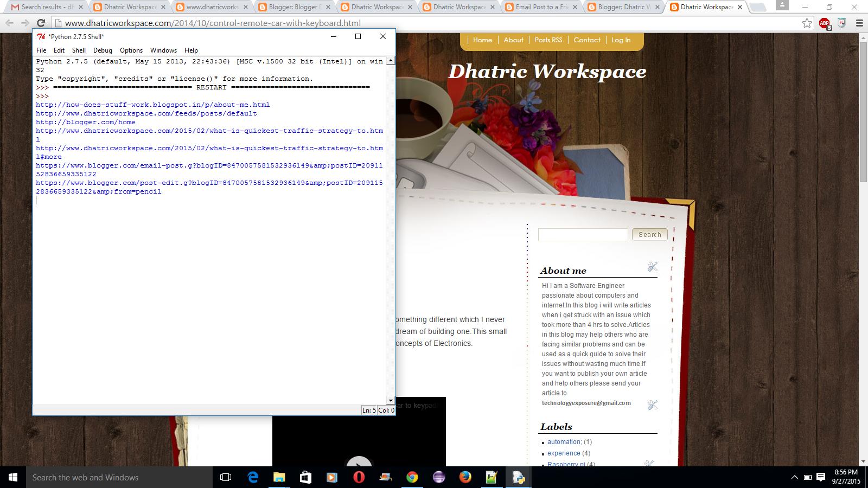Image resolution: width=868 pixels, height=488 pixels.
Task: Click the browser page vertical scrollbar thumb
Action: click(x=863, y=111)
